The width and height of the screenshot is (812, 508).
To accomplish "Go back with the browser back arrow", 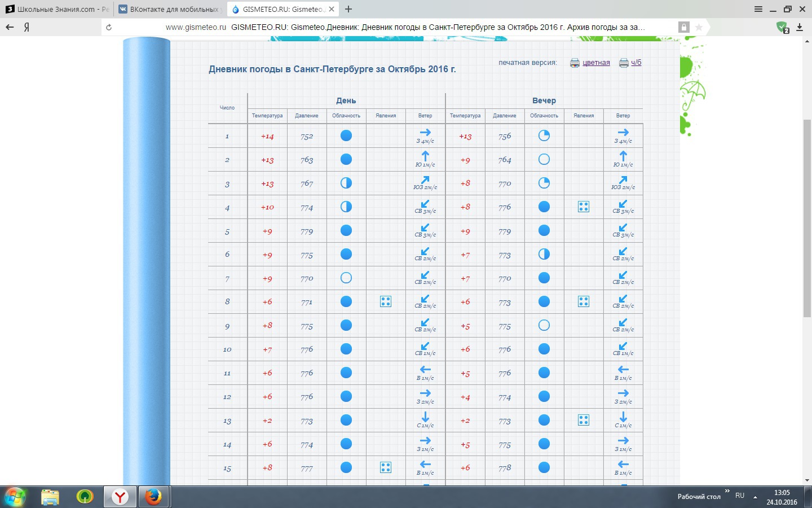I will (x=10, y=27).
